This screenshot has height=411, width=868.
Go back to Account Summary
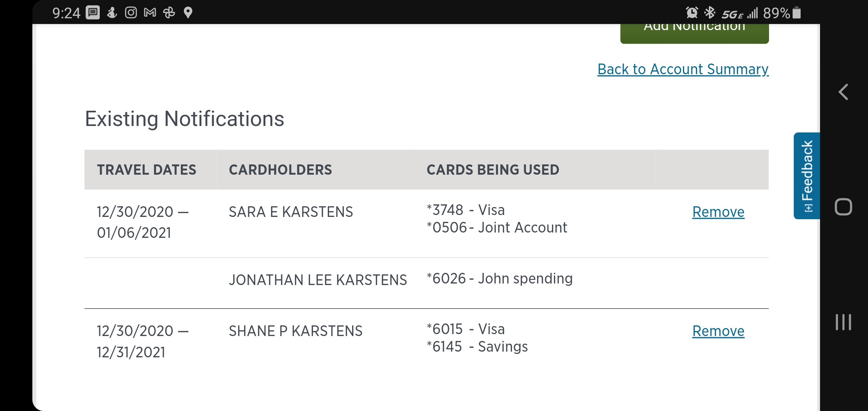click(683, 69)
